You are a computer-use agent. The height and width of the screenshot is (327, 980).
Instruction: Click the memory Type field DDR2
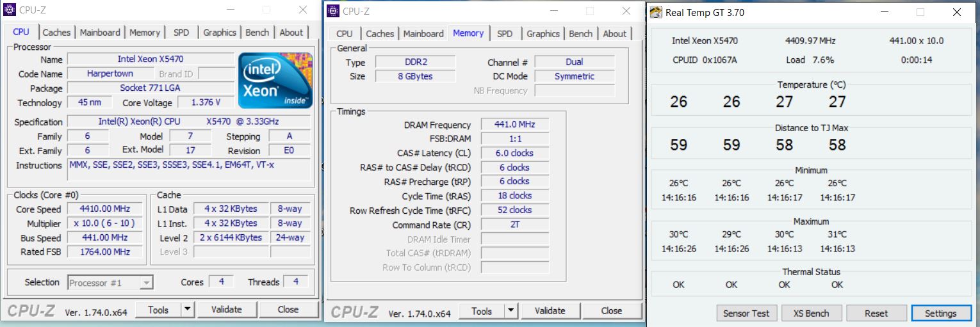[x=415, y=62]
